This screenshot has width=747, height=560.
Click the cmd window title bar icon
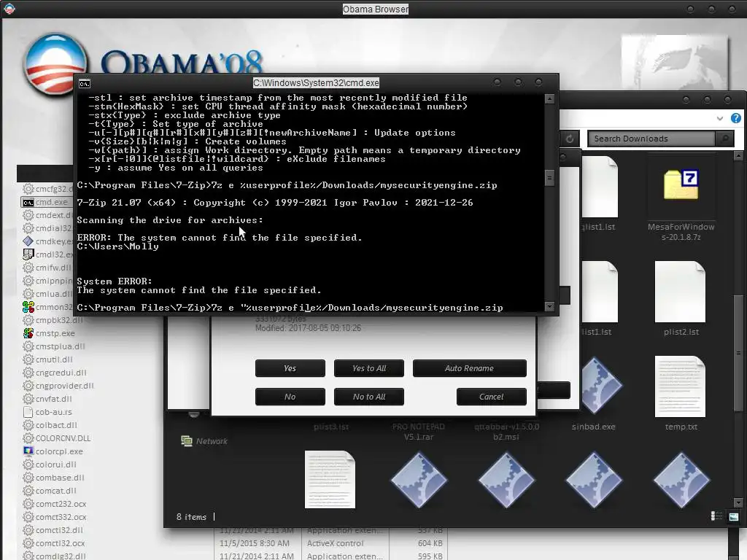pos(85,84)
